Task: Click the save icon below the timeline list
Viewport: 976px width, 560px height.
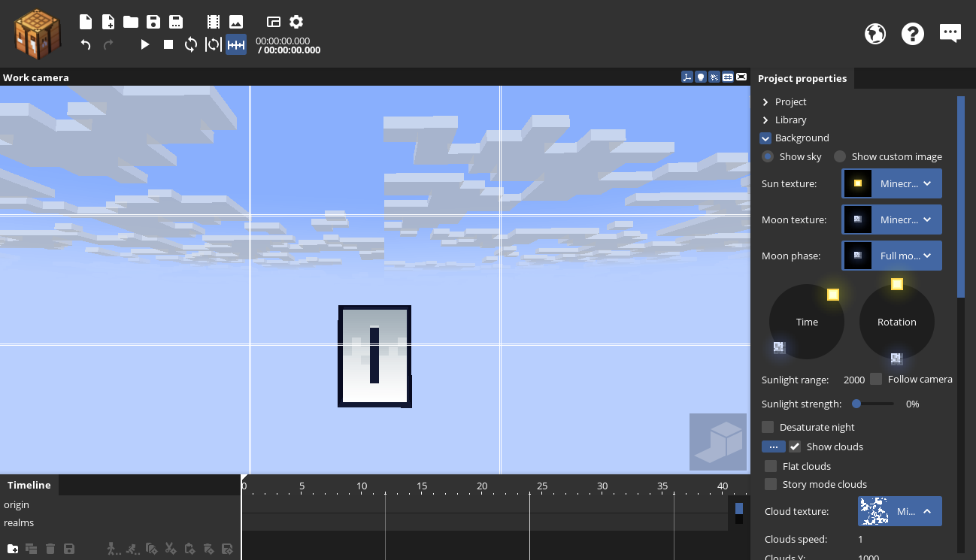Action: [69, 549]
